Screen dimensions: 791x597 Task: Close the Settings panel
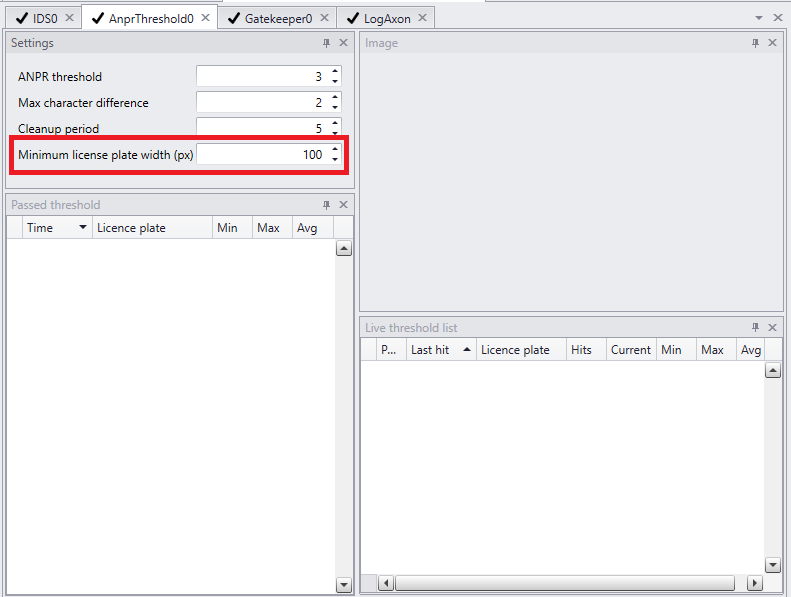pos(344,43)
